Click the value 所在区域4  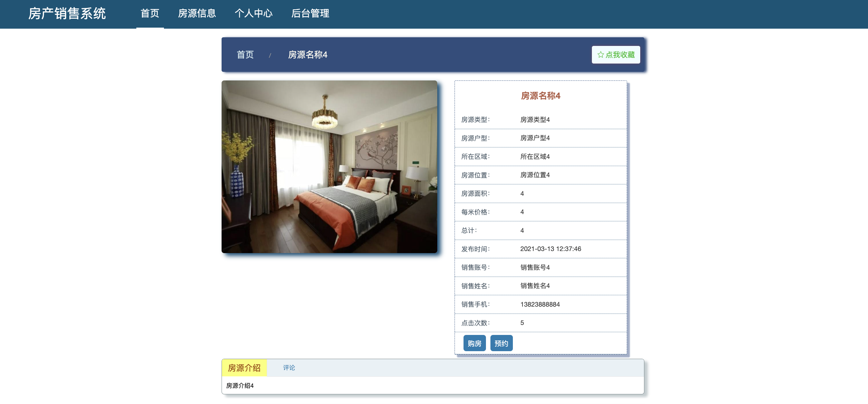click(x=535, y=156)
